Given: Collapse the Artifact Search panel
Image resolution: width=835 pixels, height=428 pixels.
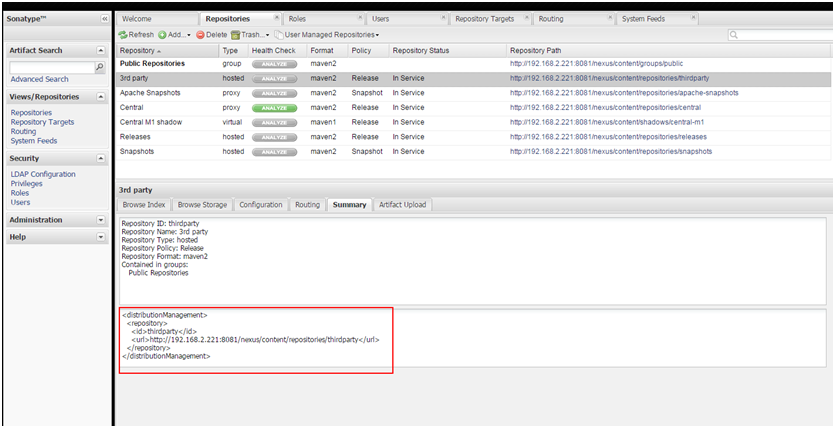Looking at the screenshot, I should pyautogui.click(x=101, y=51).
